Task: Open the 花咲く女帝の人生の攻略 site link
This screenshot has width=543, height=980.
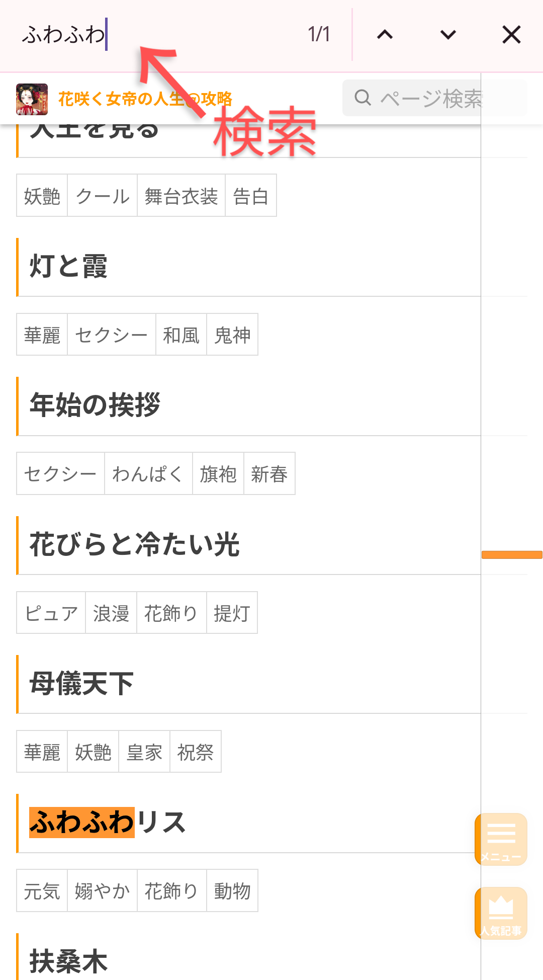Action: pyautogui.click(x=145, y=99)
